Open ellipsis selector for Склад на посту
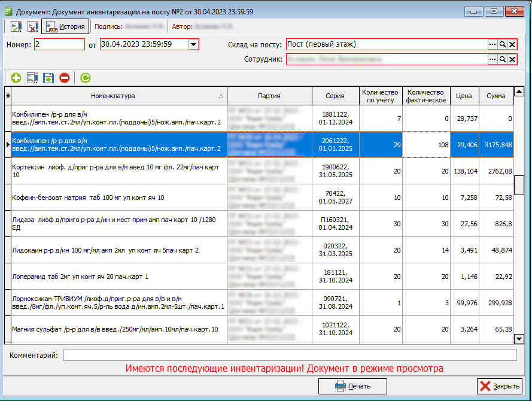 493,44
